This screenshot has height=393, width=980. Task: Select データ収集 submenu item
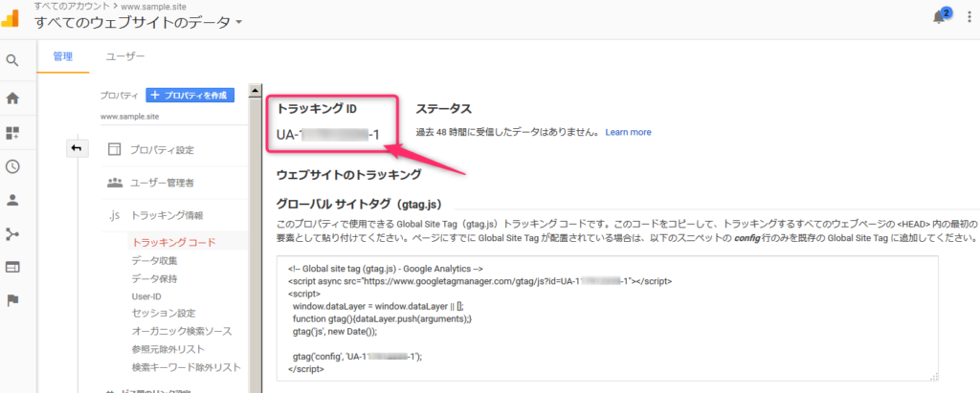click(x=154, y=260)
